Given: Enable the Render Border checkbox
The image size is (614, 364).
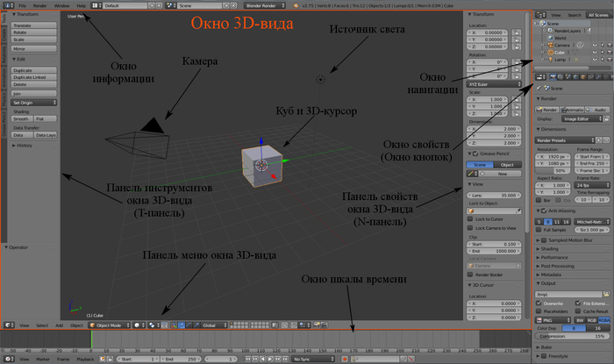Looking at the screenshot, I should [x=470, y=275].
